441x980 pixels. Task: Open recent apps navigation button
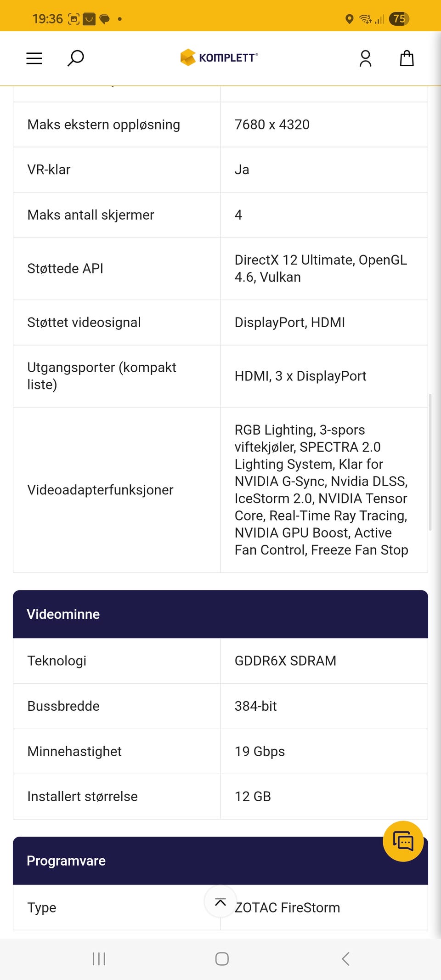pos(99,958)
